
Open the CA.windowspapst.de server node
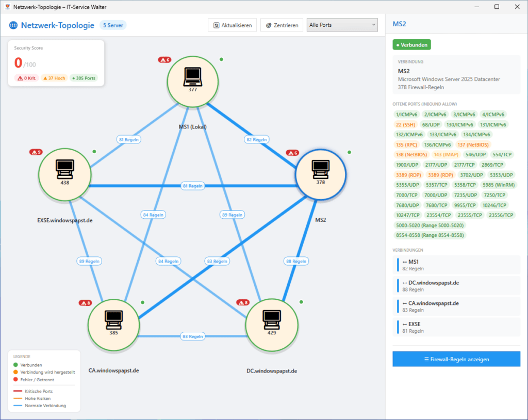[113, 325]
